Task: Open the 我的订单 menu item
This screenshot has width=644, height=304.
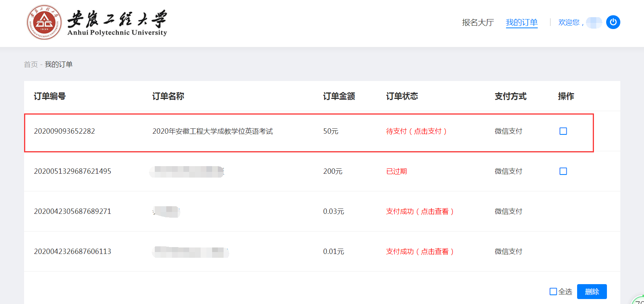Action: pos(522,23)
